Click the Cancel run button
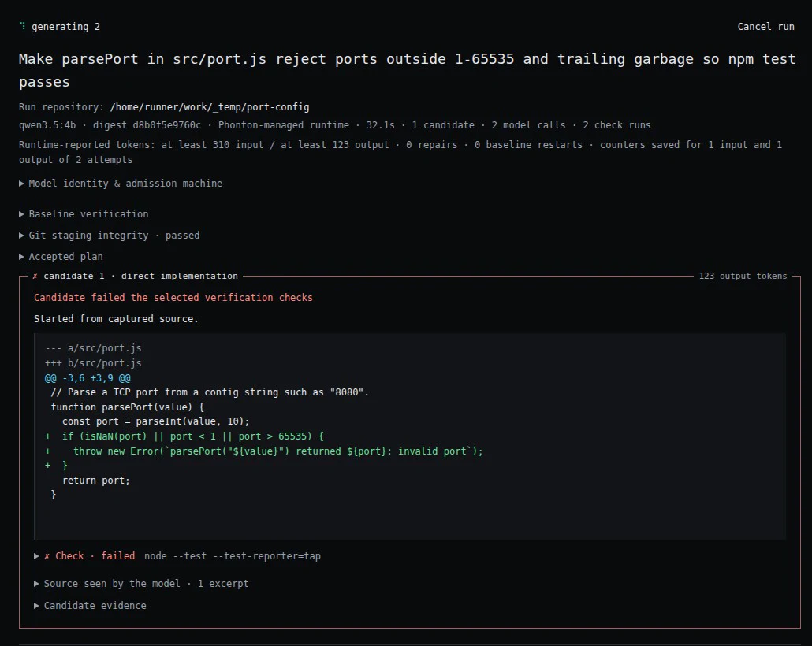The image size is (812, 646). coord(765,27)
